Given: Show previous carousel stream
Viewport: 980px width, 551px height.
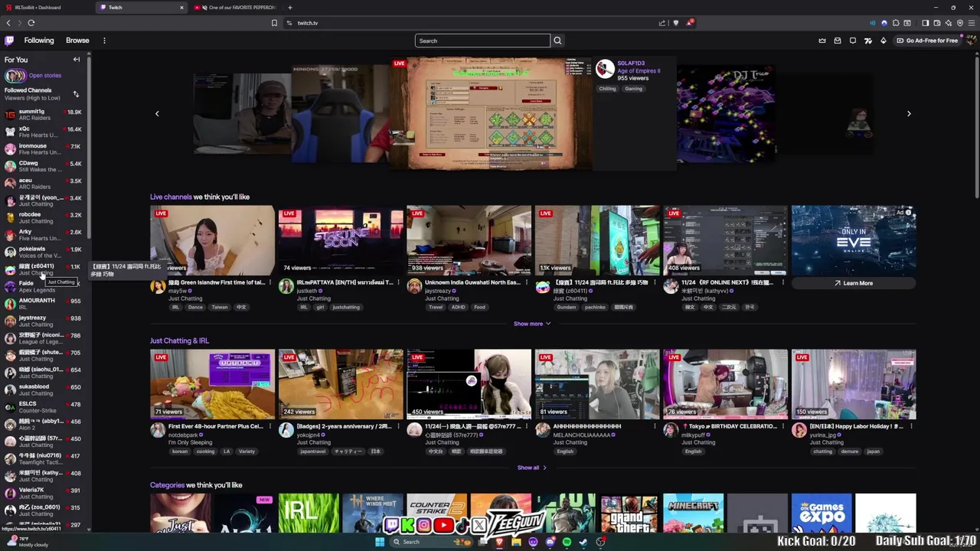Looking at the screenshot, I should (x=157, y=113).
